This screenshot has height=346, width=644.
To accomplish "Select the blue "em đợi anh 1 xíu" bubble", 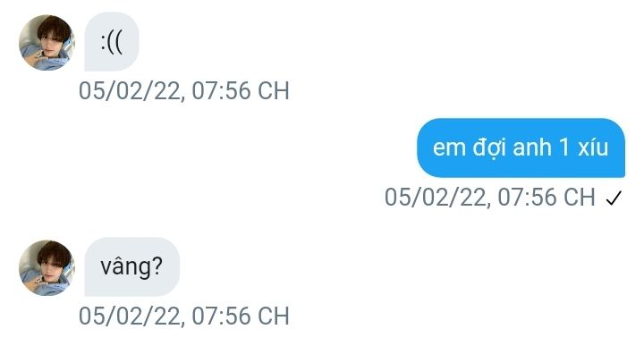I will coord(521,148).
